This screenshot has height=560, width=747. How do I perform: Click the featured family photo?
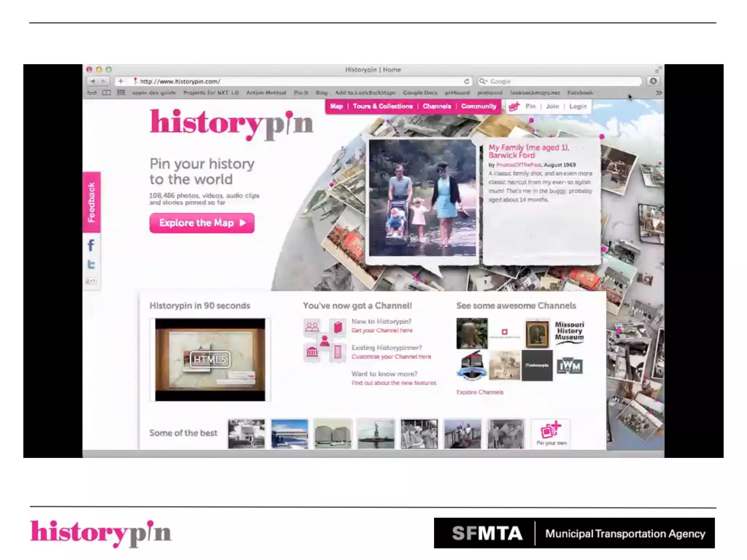[x=422, y=198]
